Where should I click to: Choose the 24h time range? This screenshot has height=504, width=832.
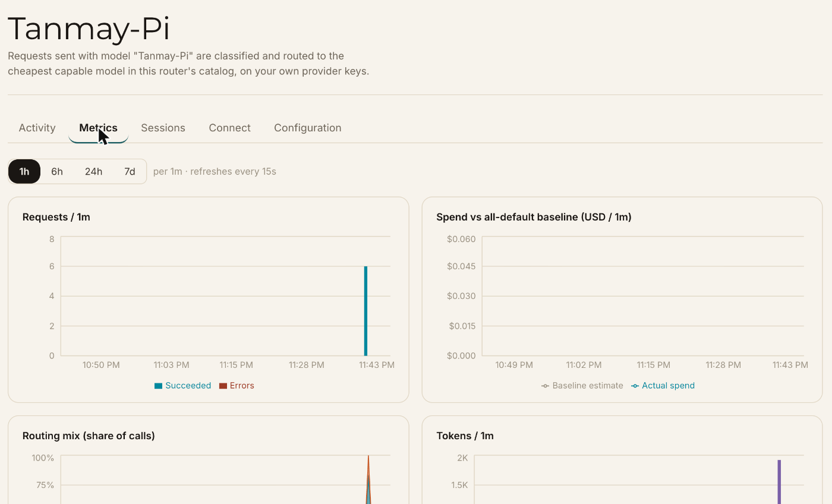coord(93,172)
